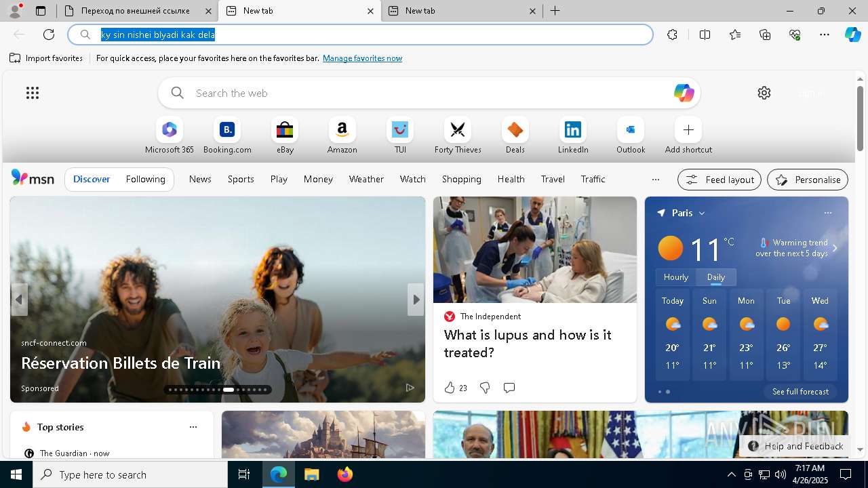Open page settings gear icon
Screen dimensions: 868x488
click(x=764, y=93)
